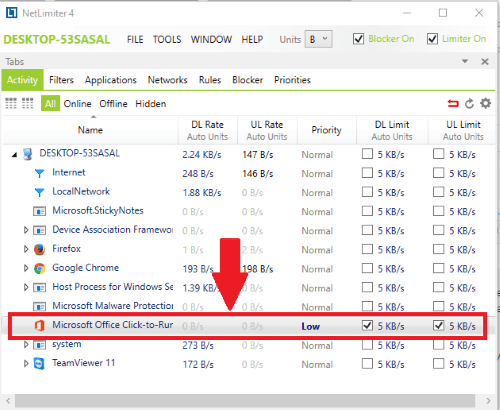
Task: Collapse the DESKTOP-53SASAL tree node
Action: (x=14, y=155)
